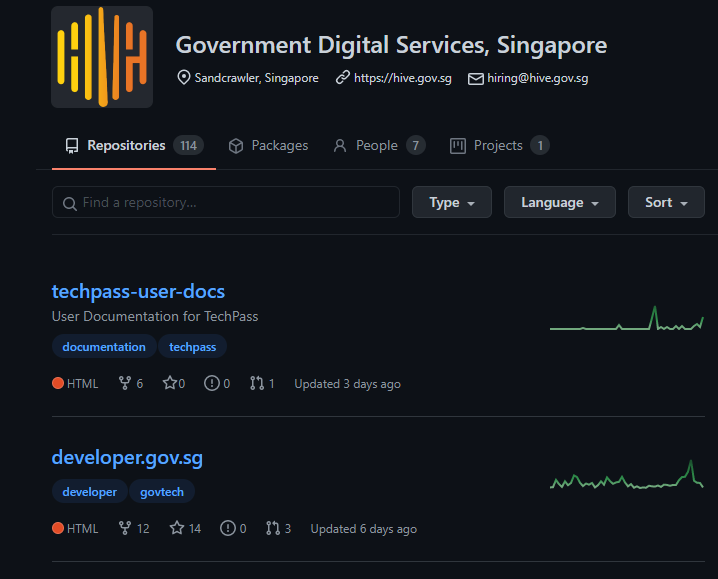Click the Projects count badge 1
Screen dimensions: 718x579
[x=540, y=146]
